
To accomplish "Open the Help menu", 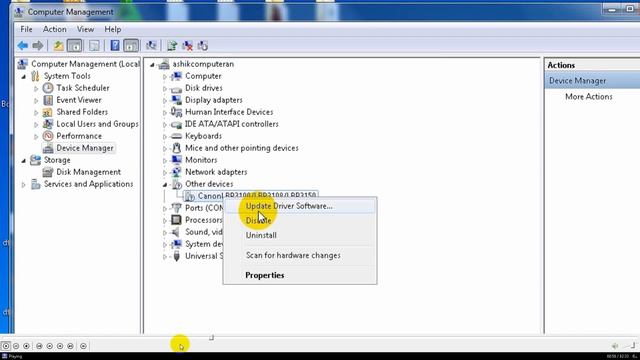I will tap(113, 29).
